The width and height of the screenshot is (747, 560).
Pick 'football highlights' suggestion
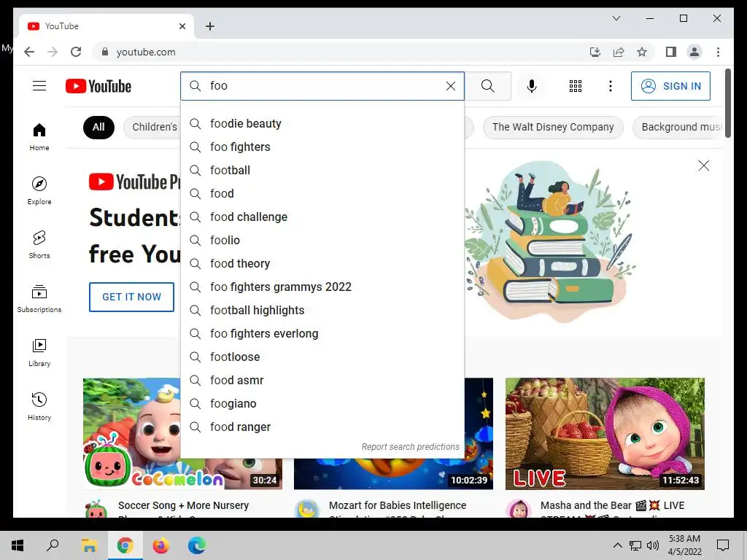[322, 311]
